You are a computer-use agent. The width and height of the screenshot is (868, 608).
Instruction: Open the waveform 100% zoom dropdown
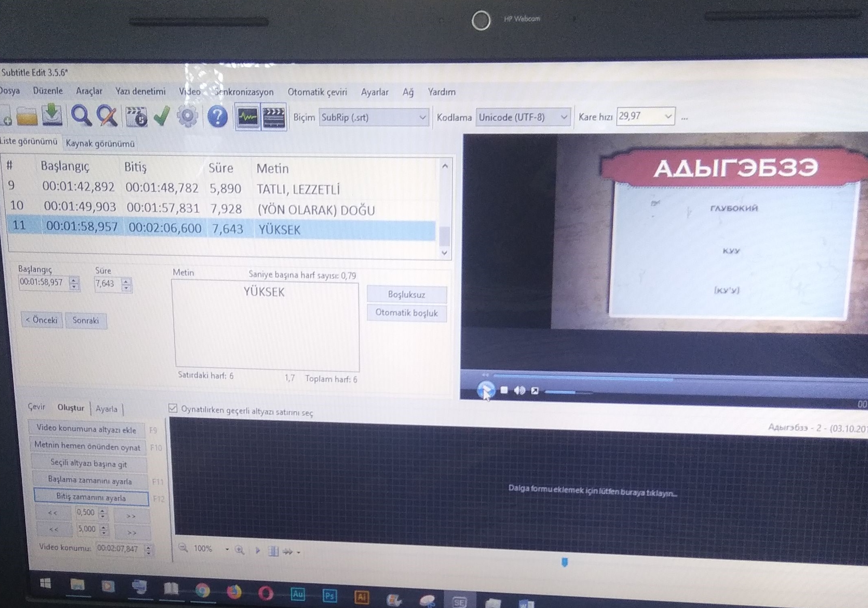click(x=227, y=549)
